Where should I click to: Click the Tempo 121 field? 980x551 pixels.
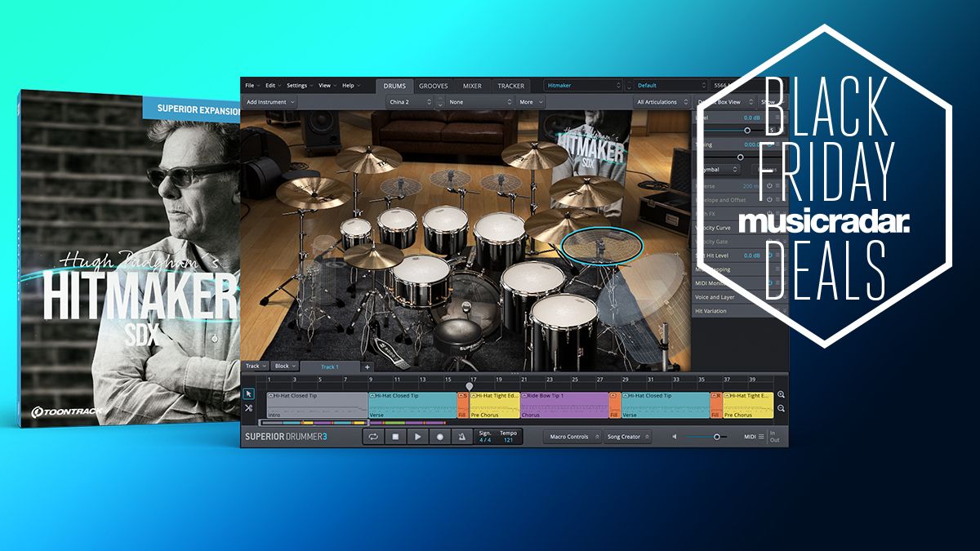click(x=508, y=437)
